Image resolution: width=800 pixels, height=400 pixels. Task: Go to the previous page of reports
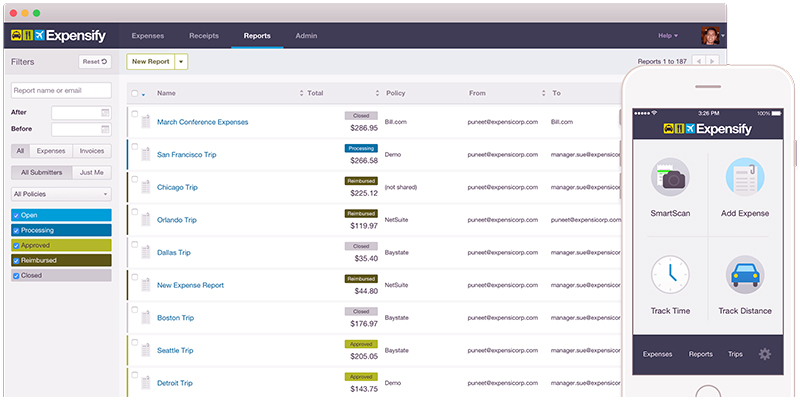click(x=698, y=61)
